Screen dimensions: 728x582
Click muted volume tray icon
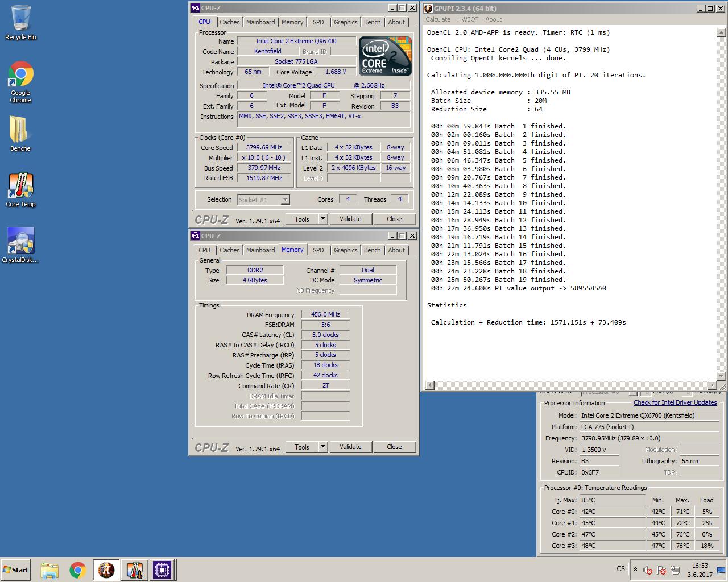pyautogui.click(x=648, y=569)
